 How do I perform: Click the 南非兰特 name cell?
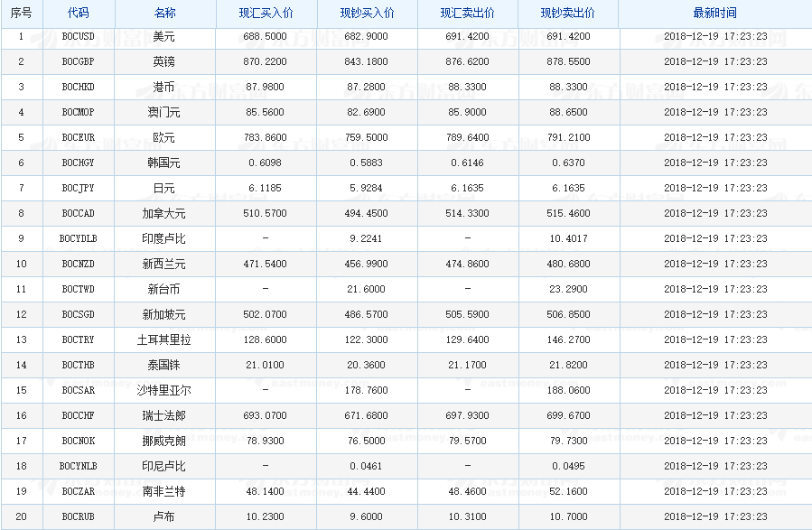[x=164, y=493]
